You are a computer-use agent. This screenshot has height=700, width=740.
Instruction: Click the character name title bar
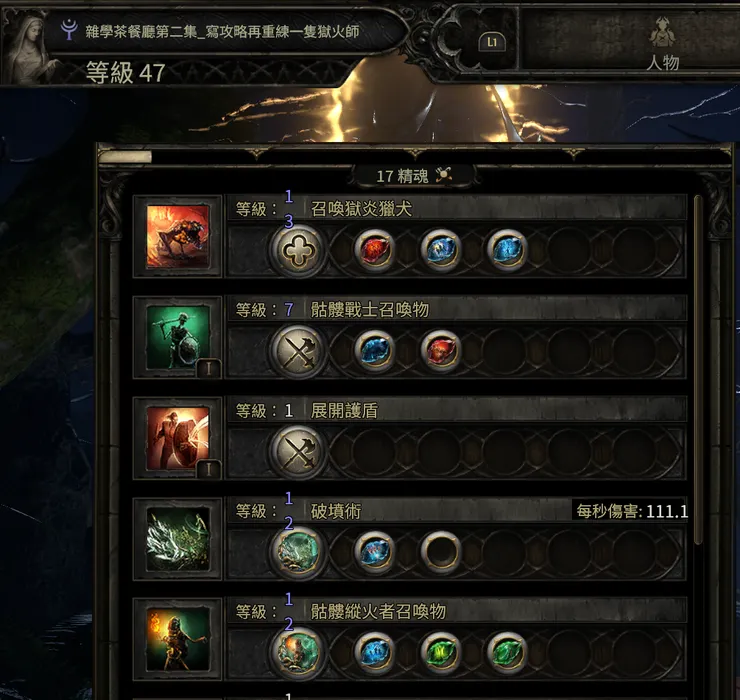tap(222, 31)
